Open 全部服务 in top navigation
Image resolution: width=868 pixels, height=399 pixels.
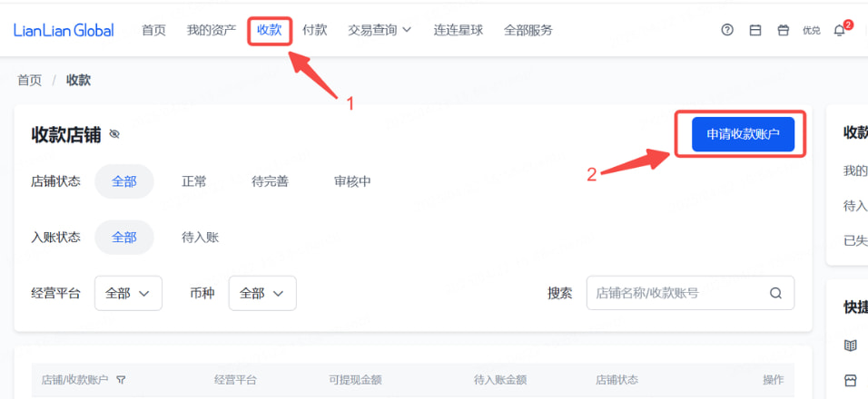[528, 30]
